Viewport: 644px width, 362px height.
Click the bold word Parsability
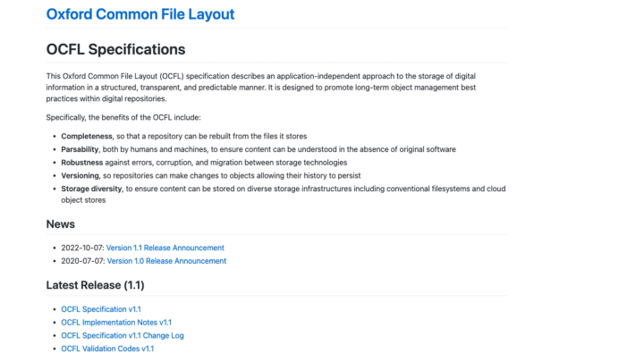pyautogui.click(x=80, y=149)
